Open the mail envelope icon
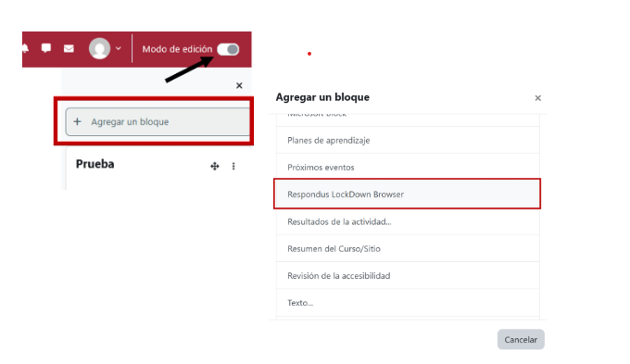The width and height of the screenshot is (630, 364). 69,48
